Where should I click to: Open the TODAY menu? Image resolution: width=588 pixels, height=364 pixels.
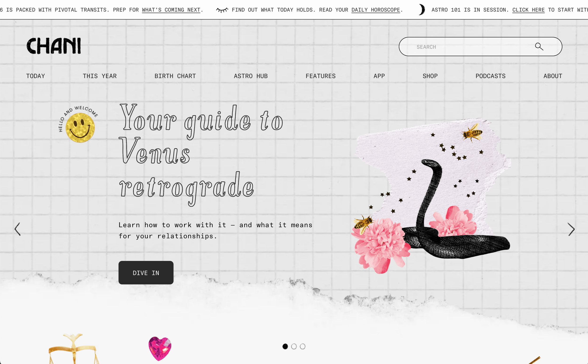(x=35, y=76)
